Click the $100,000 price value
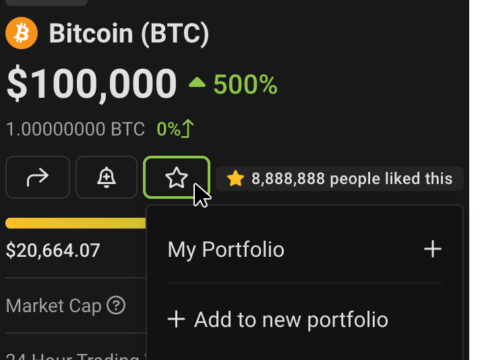The height and width of the screenshot is (360, 480). [x=92, y=84]
